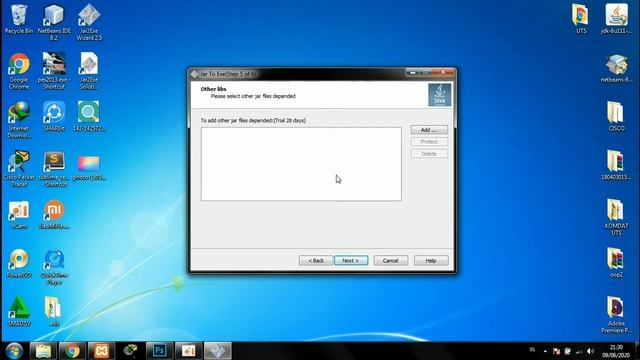Select the magnifier 142-14257 image file icon
The height and width of the screenshot is (360, 640).
point(89,116)
